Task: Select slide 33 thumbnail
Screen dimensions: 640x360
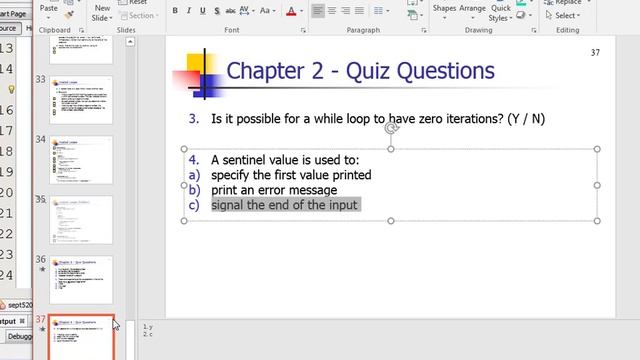Action: [x=81, y=100]
